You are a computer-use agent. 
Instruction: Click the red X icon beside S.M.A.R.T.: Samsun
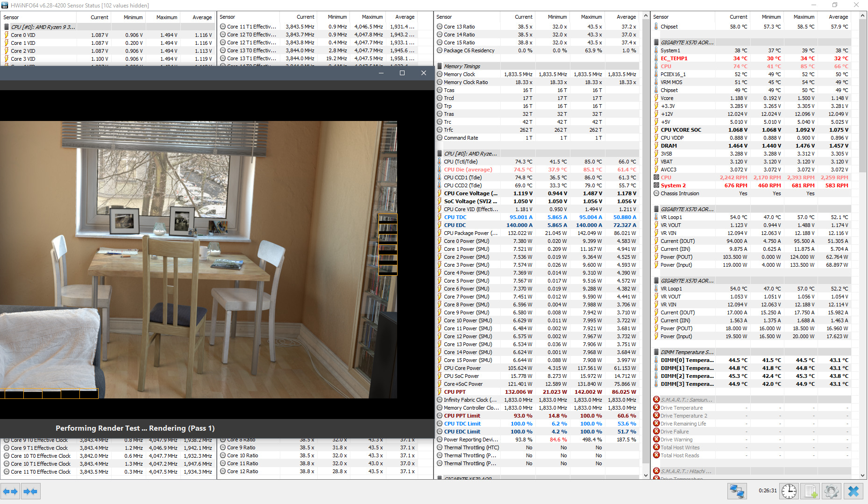(656, 400)
